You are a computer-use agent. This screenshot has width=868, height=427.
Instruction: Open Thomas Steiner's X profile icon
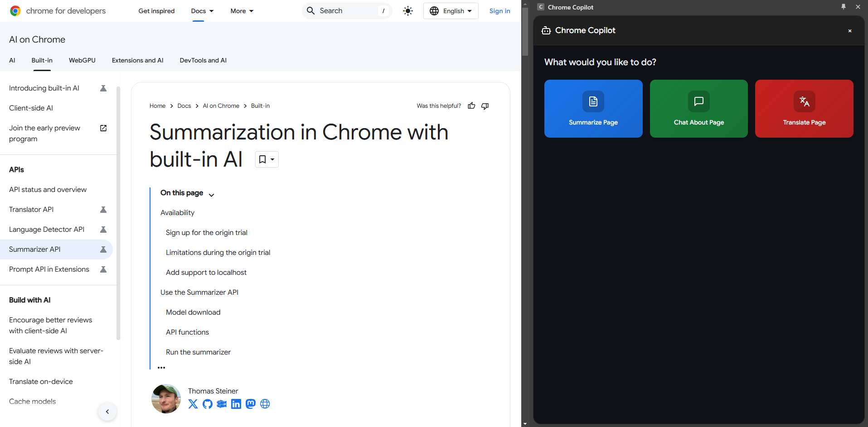click(193, 404)
